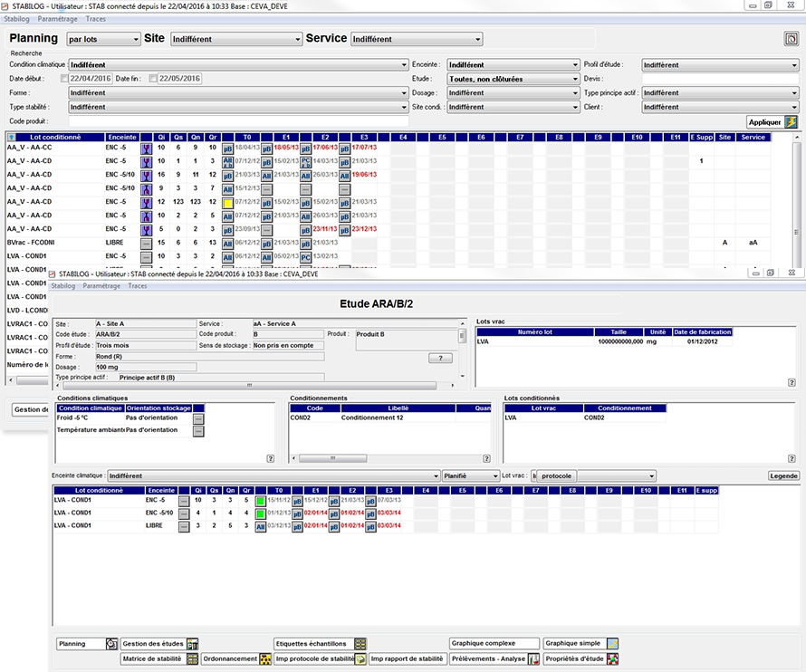Viewport: 806px width, 672px height.
Task: Click the Graphique complexe button
Action: 494,643
